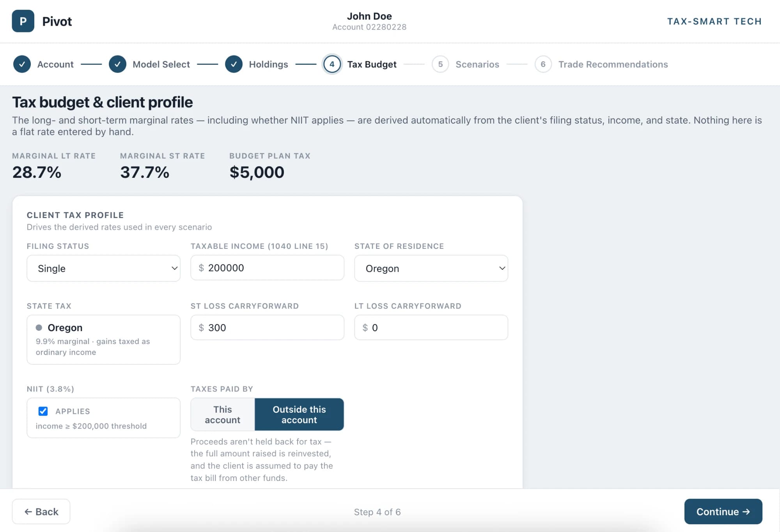Click the John Doe account name
This screenshot has height=532, width=780.
369,16
